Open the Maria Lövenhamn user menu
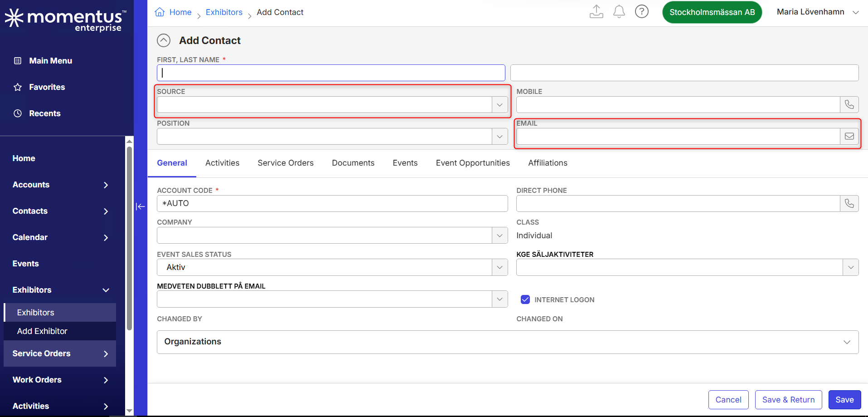Viewport: 868px width, 417px height. (818, 12)
